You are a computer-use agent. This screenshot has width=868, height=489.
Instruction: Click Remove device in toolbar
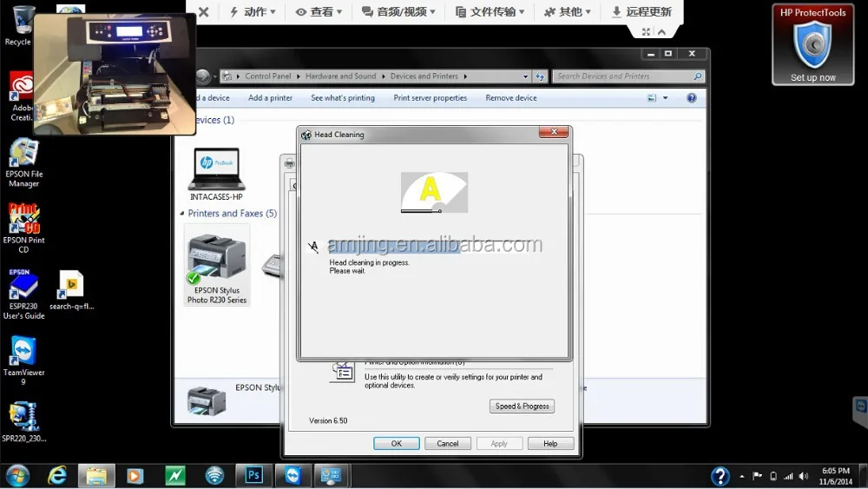(511, 98)
